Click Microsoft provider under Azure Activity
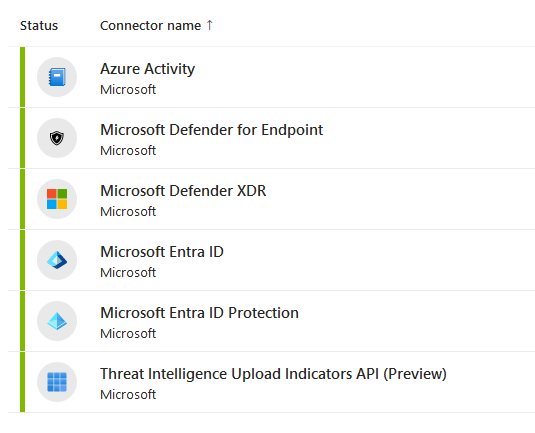535x433 pixels. 128,90
